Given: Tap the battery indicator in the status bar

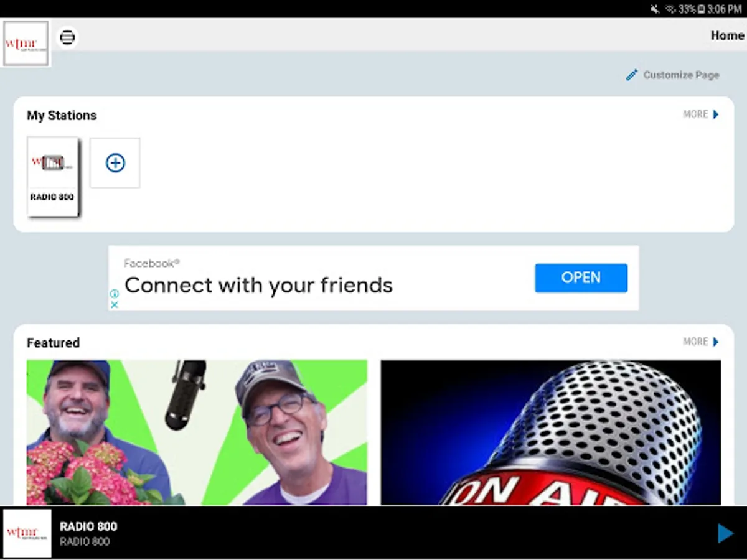Looking at the screenshot, I should (x=701, y=9).
